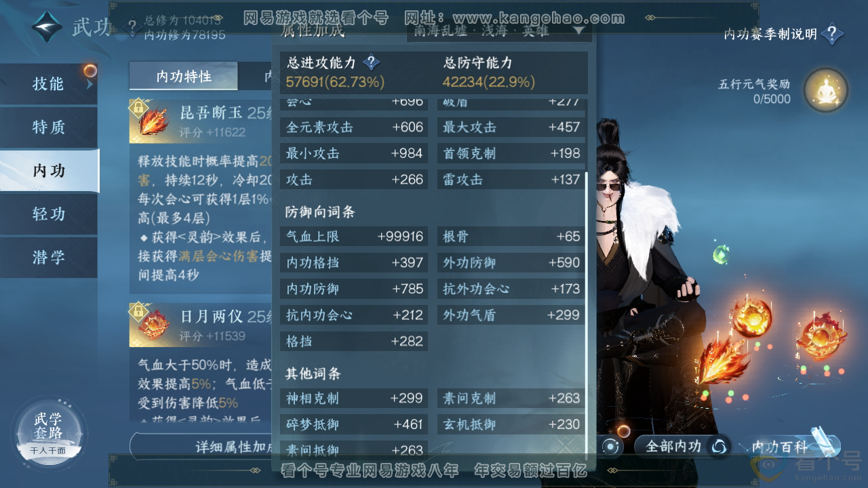The width and height of the screenshot is (868, 488).
Task: Click the 玄机抵御 +230 row
Action: click(511, 425)
